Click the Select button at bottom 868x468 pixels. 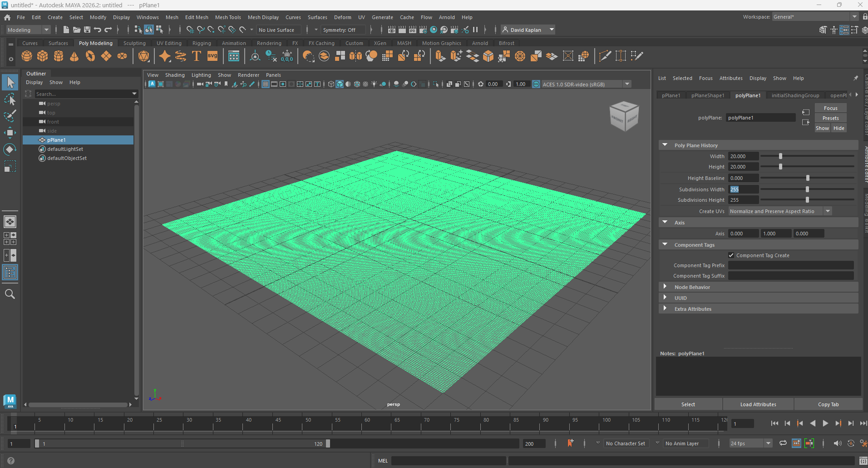[688, 404]
